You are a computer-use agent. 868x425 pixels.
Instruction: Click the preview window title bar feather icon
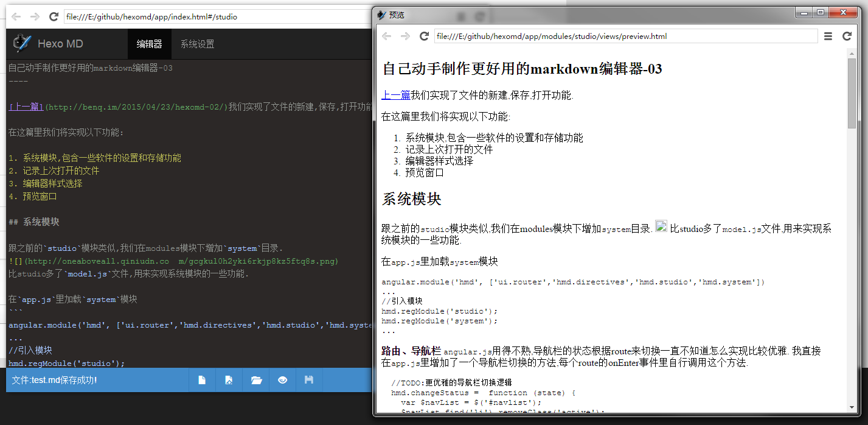pos(381,15)
